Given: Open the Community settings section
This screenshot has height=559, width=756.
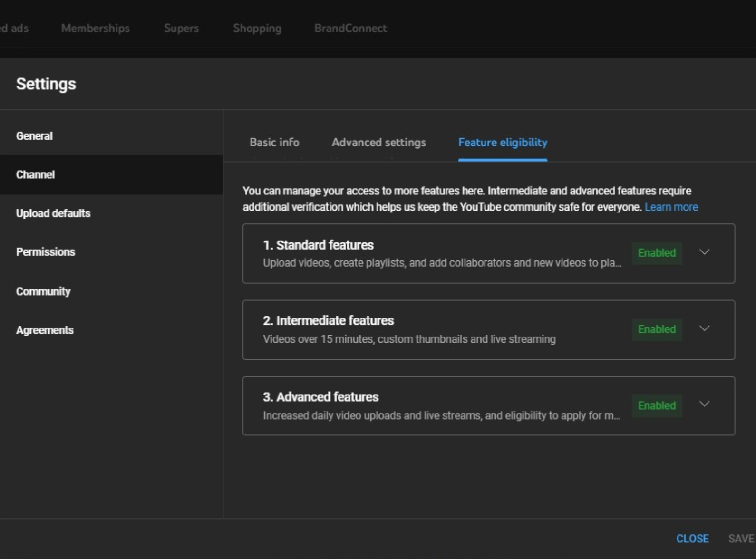Looking at the screenshot, I should pos(43,291).
